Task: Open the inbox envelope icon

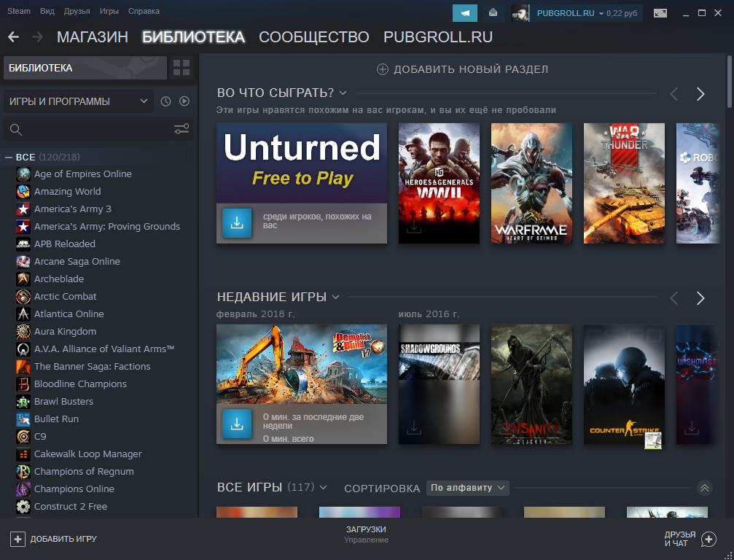Action: pos(493,13)
